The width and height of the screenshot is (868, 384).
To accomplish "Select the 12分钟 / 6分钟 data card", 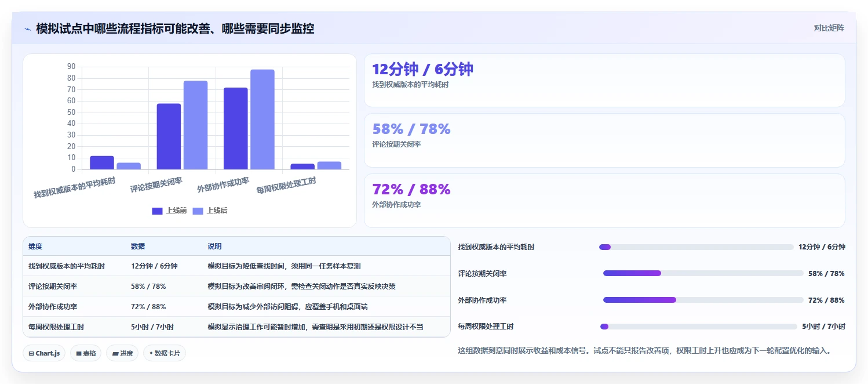I will click(x=604, y=81).
